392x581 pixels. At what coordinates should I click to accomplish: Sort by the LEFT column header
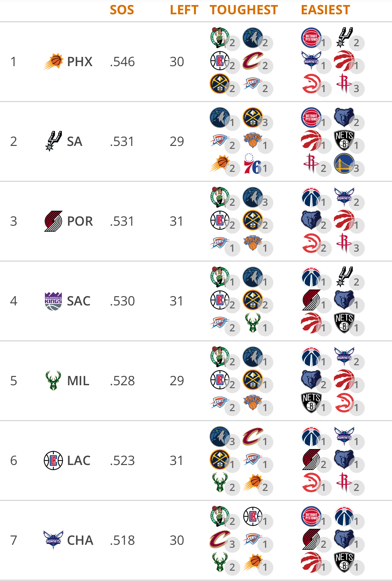pyautogui.click(x=184, y=10)
